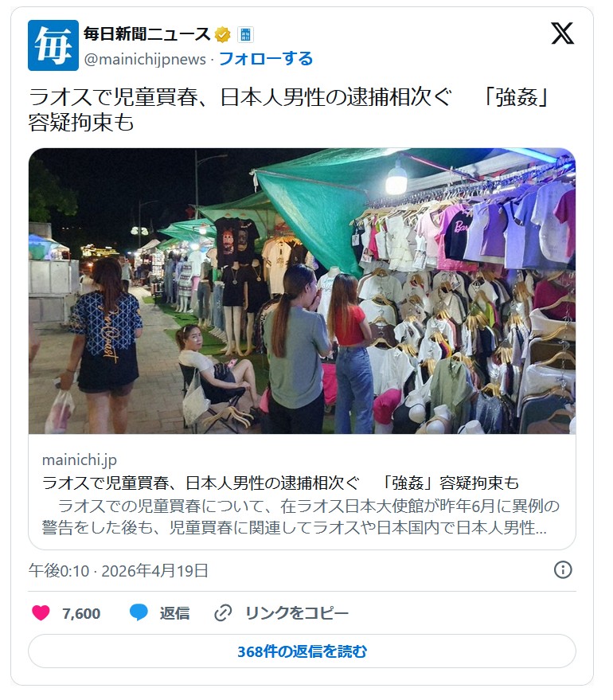Click the フォローする follow link
This screenshot has width=613, height=700.
click(265, 58)
